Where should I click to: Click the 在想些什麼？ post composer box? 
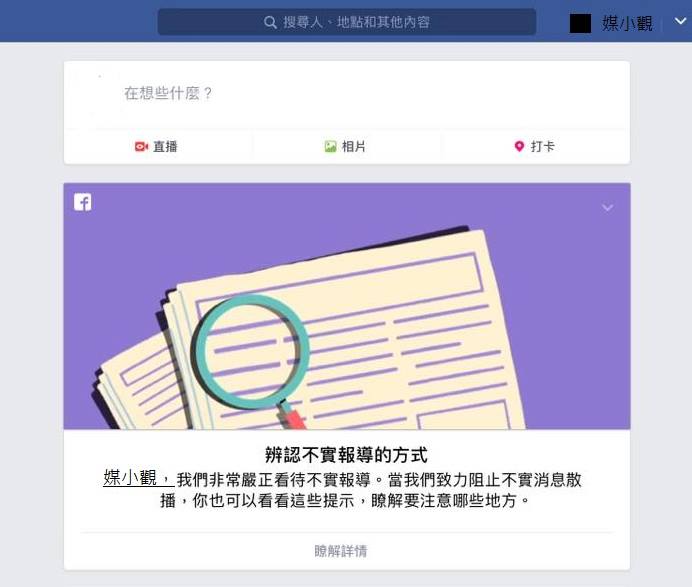coord(347,94)
